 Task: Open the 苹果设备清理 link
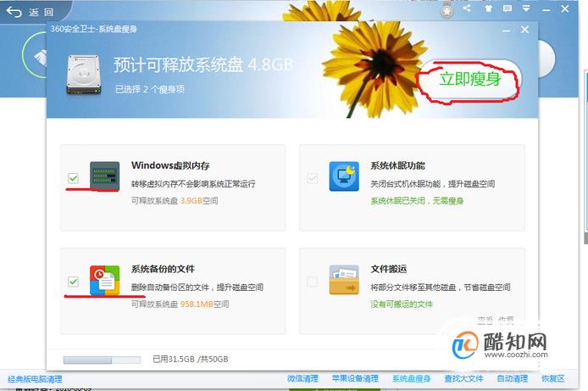(x=355, y=378)
